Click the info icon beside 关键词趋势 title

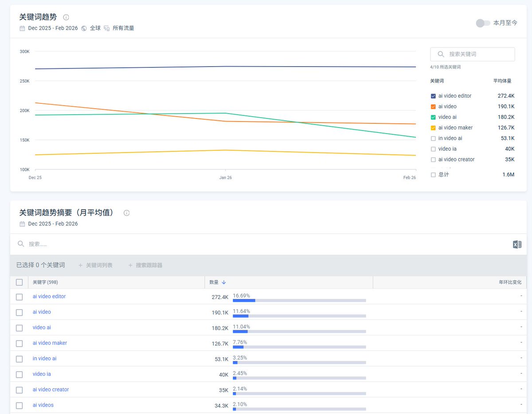[66, 17]
